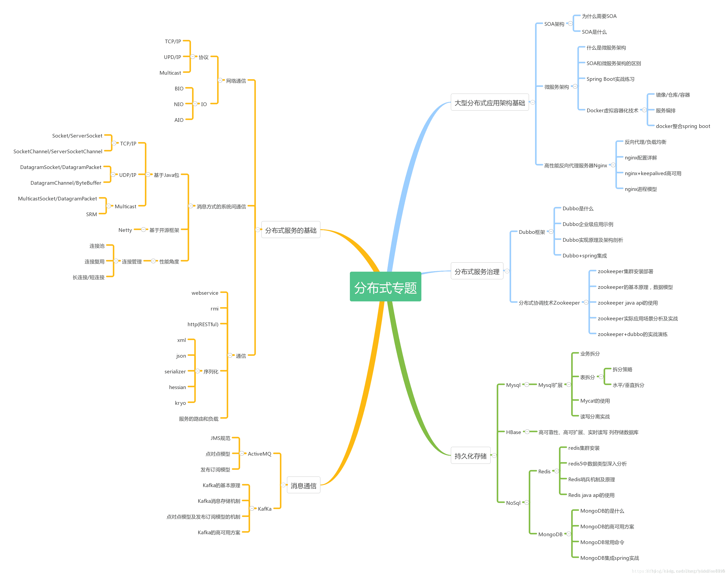Collapse the Mysql扩展 node toggle
Viewport: 728px width, 576px height.
coord(569,384)
